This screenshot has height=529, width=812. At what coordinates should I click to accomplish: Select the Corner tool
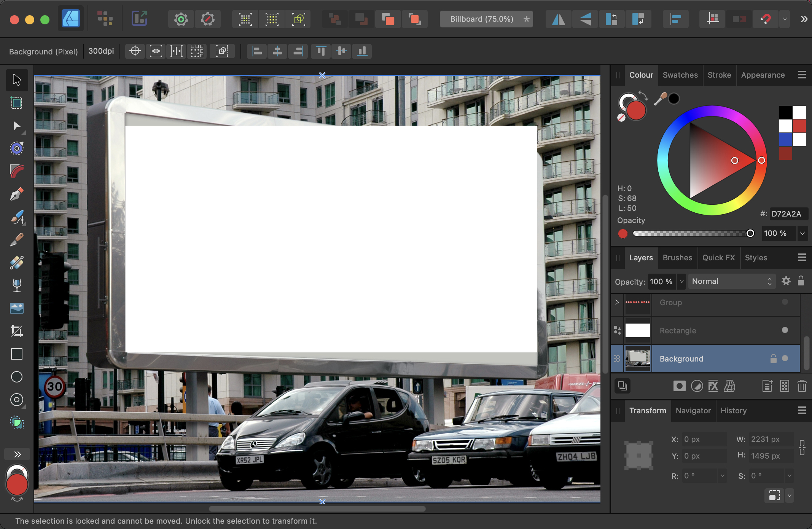click(x=17, y=171)
